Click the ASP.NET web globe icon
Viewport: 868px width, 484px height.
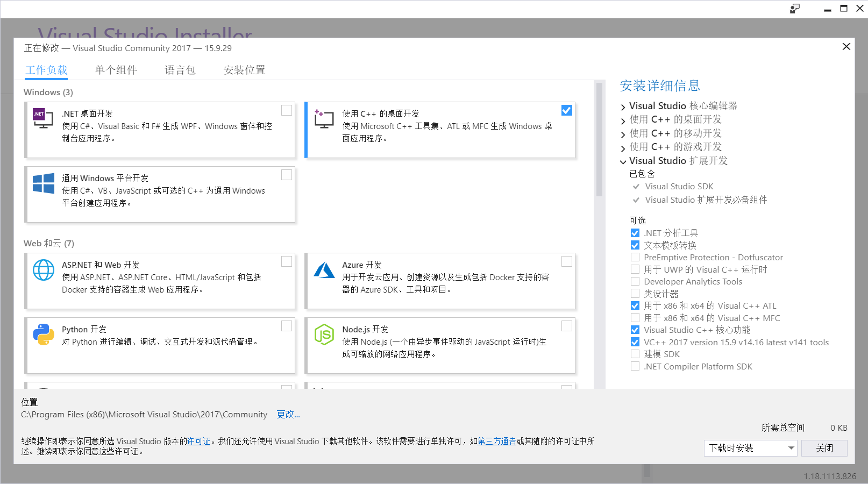click(43, 270)
